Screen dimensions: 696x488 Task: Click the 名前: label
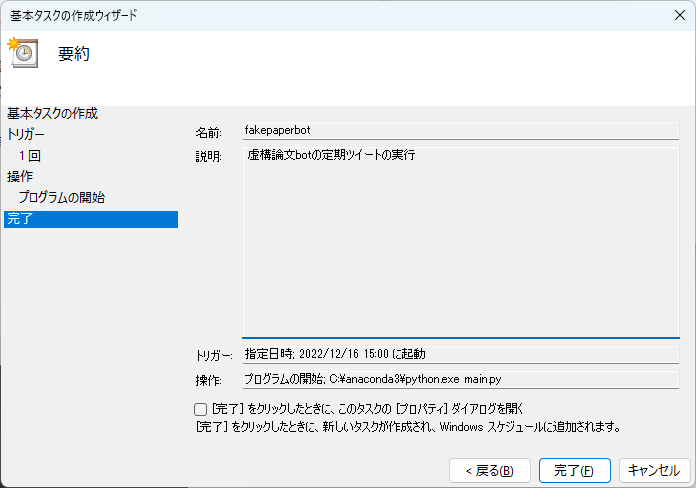pos(209,133)
